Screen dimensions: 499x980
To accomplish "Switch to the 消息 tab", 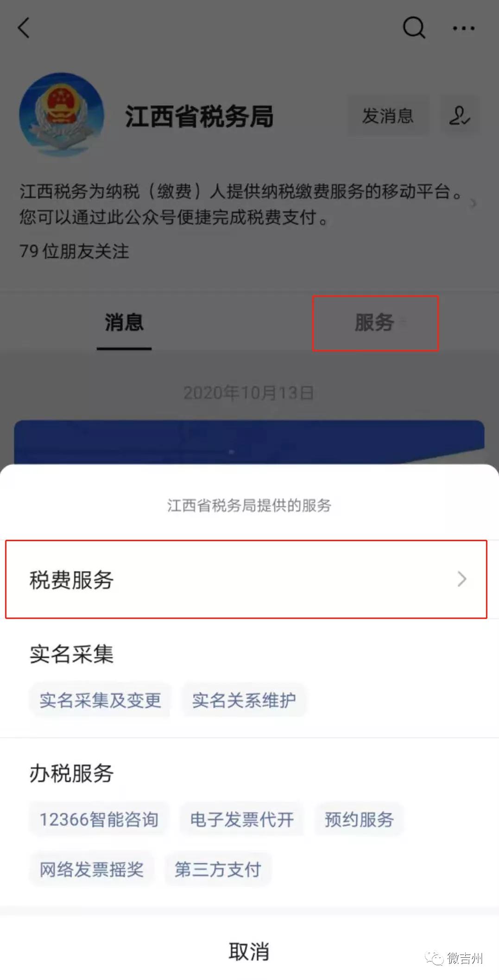I will tap(124, 323).
